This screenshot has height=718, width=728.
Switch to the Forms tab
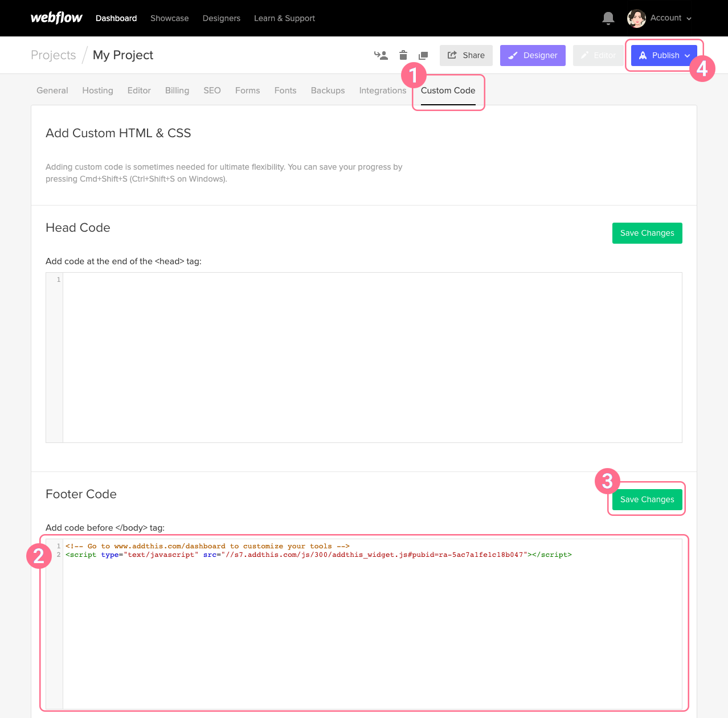tap(247, 91)
